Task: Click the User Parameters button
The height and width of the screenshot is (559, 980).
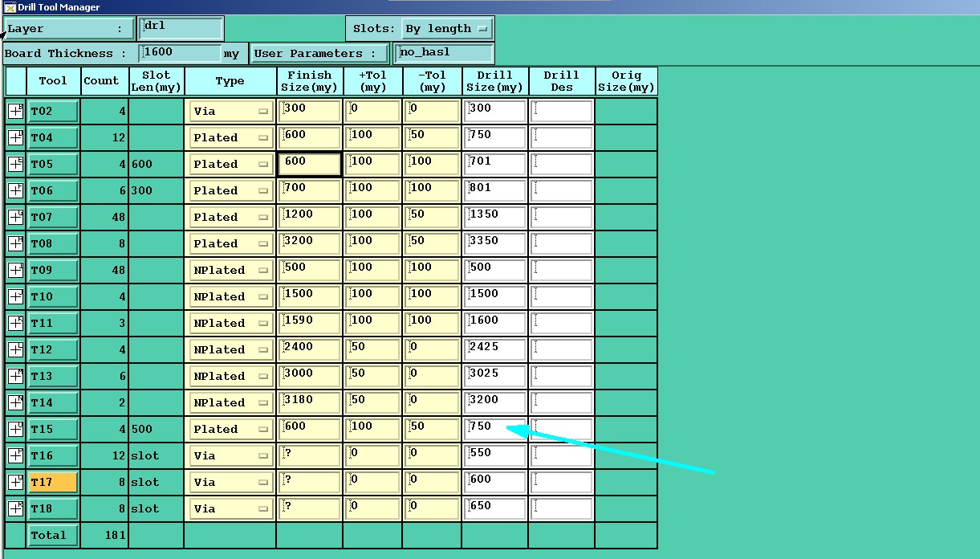Action: coord(319,54)
